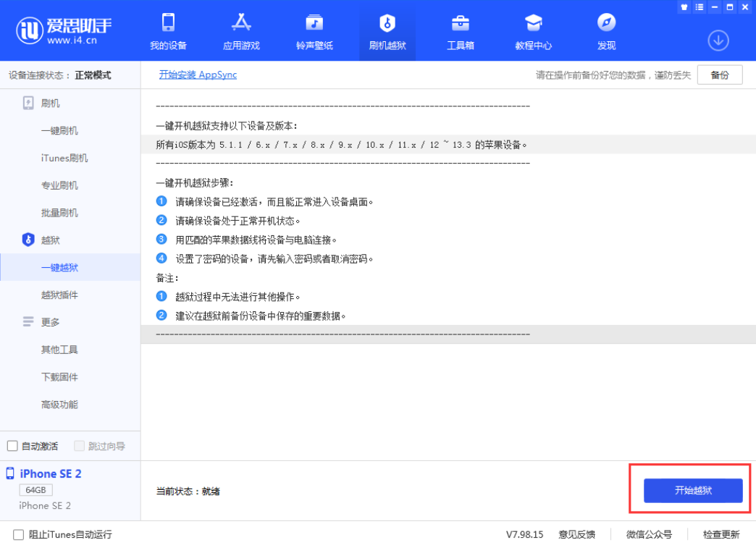Select 一键刷机 in the sidebar

pos(59,130)
